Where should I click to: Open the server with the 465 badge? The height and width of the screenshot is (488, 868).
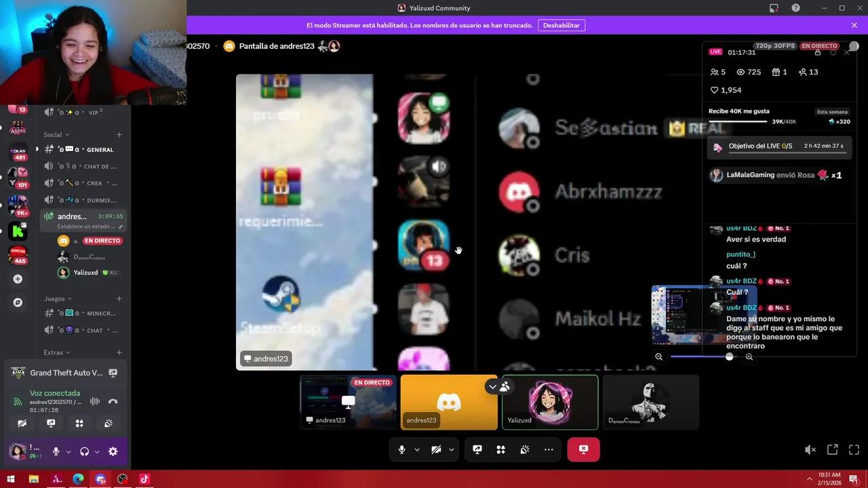tap(18, 255)
